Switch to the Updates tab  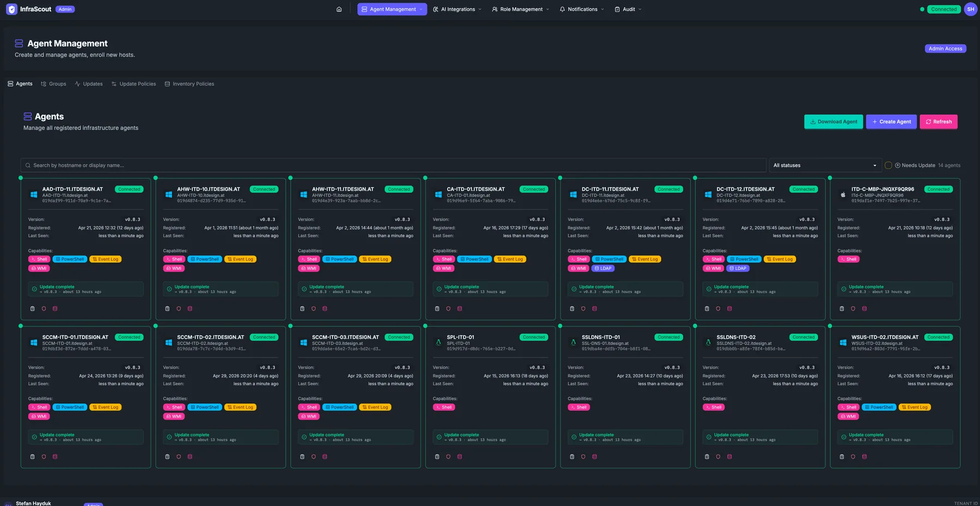(x=89, y=84)
